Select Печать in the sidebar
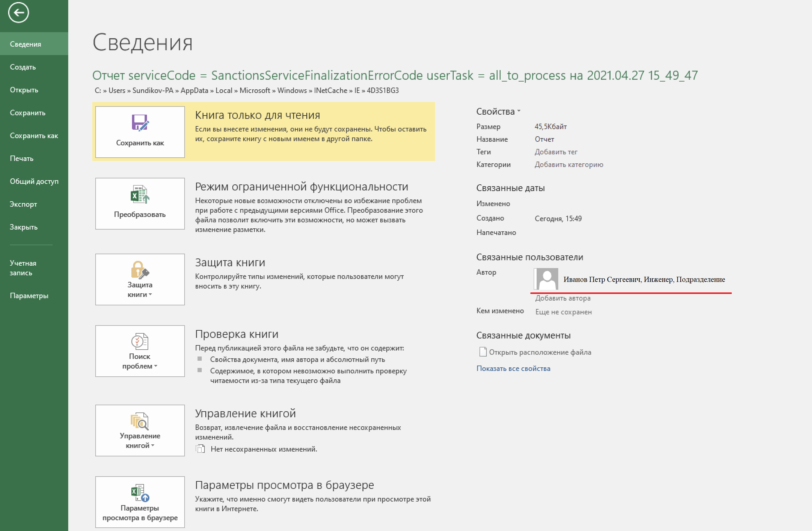This screenshot has height=531, width=812. (21, 159)
